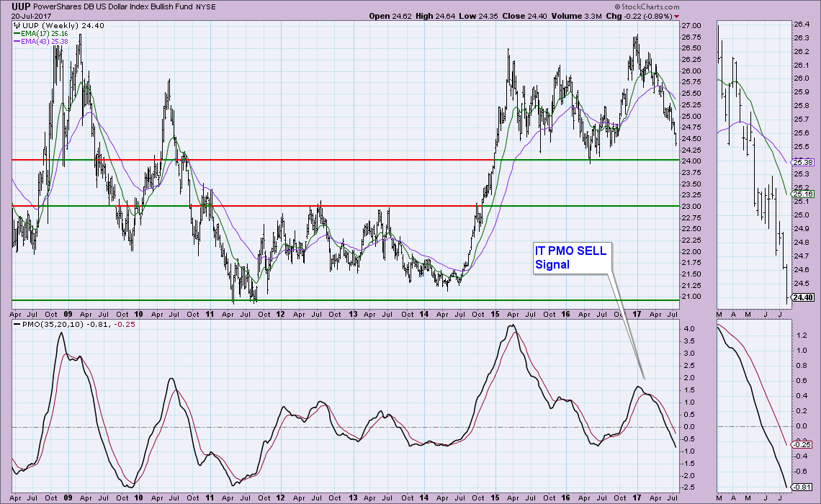The height and width of the screenshot is (504, 821).
Task: Click the 25.16 EMA value tag in zoom panel
Action: tap(803, 194)
